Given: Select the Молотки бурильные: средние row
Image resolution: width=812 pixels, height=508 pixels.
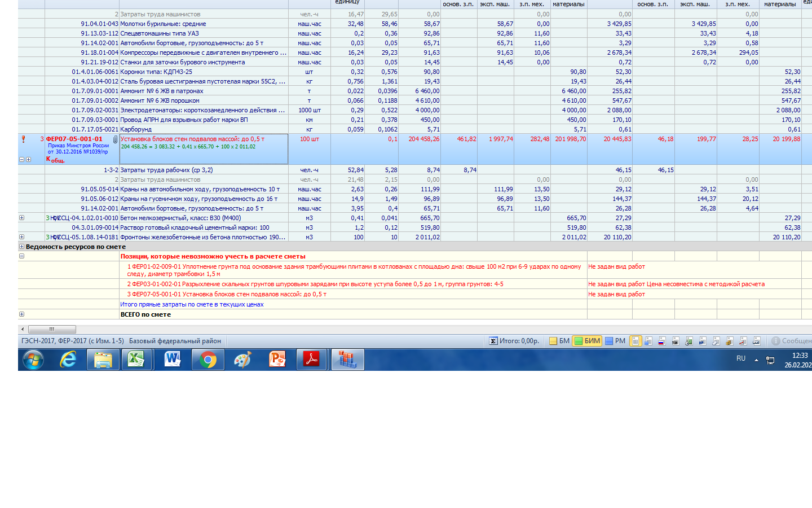Looking at the screenshot, I should [x=415, y=24].
